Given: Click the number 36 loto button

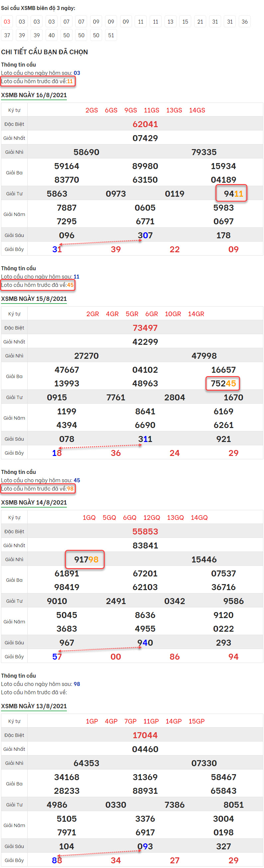Looking at the screenshot, I should (x=244, y=22).
